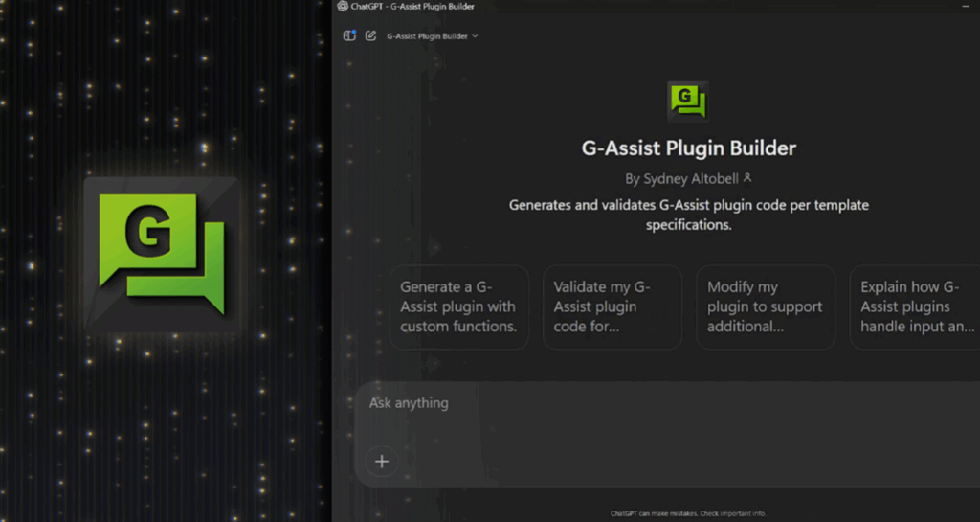Open the G-Assist Plugin Builder model dropdown
Screen dimensions: 980x522
pos(432,36)
